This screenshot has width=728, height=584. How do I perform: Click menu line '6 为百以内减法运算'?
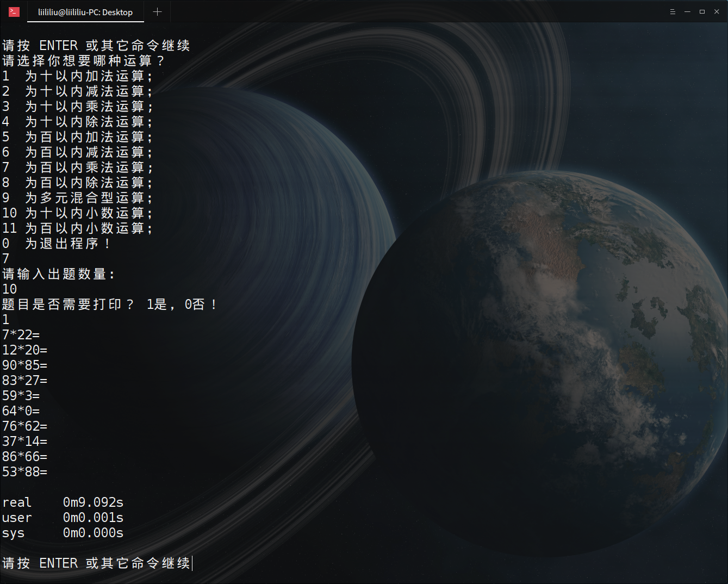77,152
